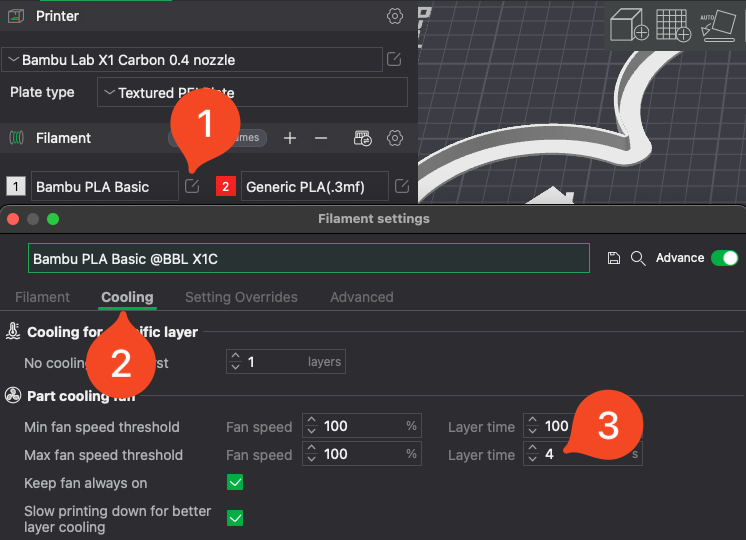Toggle the Advance mode switch

click(x=724, y=258)
